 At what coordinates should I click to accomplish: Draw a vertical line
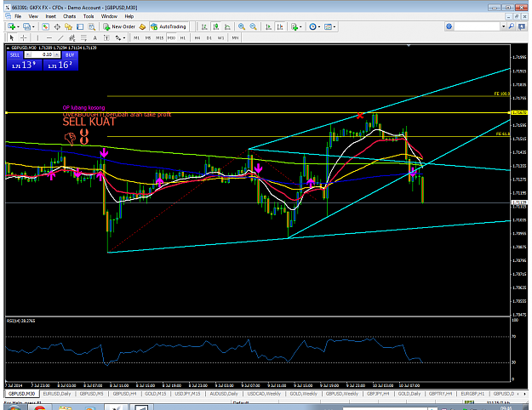[37, 37]
